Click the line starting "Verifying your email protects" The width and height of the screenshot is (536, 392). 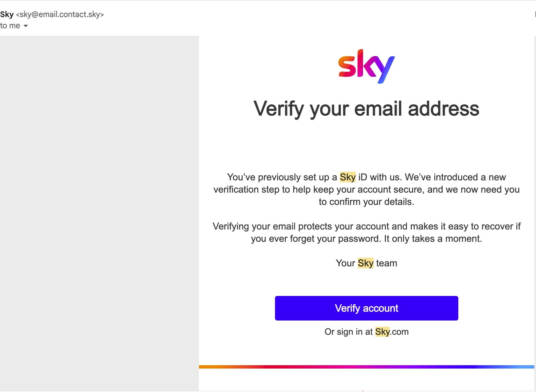tap(366, 226)
